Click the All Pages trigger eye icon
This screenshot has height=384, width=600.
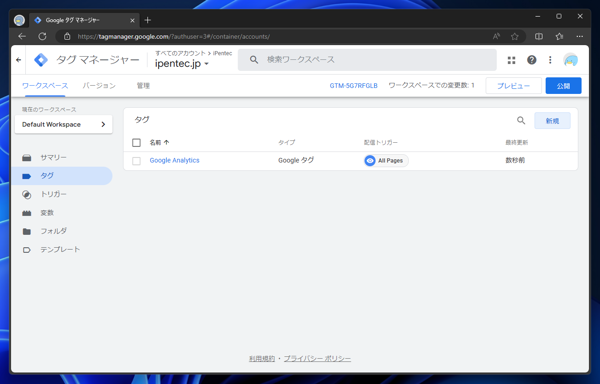point(370,161)
